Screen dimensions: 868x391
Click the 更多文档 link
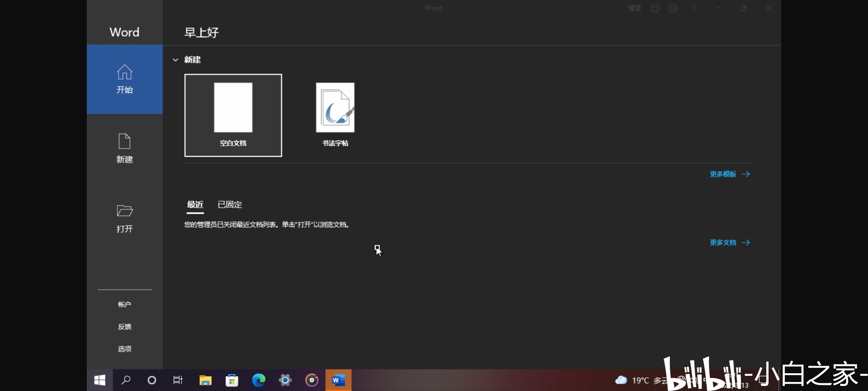pos(723,243)
